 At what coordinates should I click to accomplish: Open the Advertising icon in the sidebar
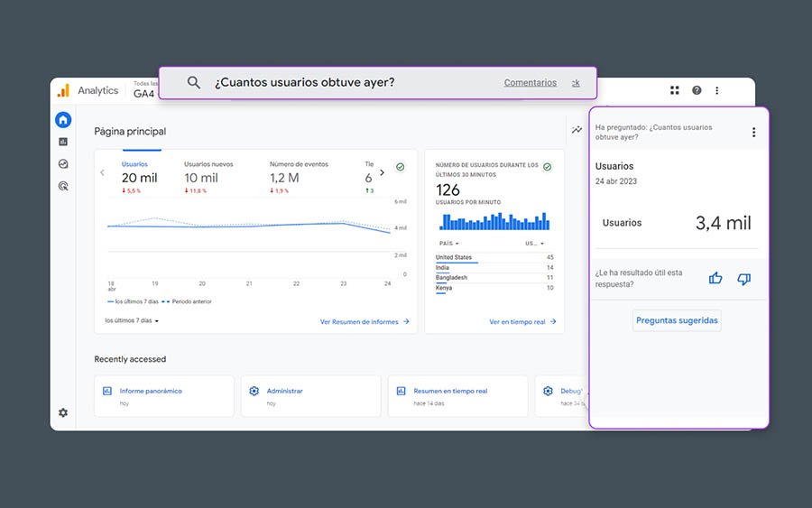click(x=63, y=187)
